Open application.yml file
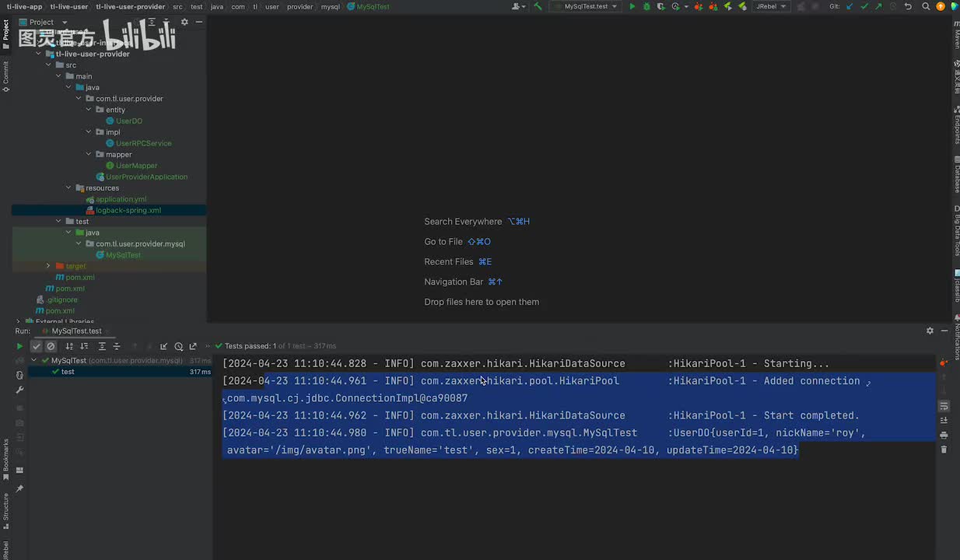Screen dimensions: 960x560 tap(121, 199)
